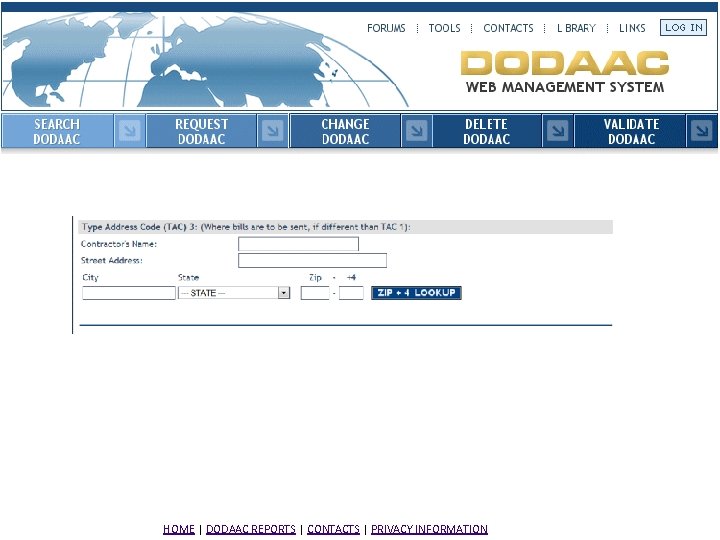Click the five-digit Zip input box
Viewport: 720px width, 540px height.
[x=315, y=293]
